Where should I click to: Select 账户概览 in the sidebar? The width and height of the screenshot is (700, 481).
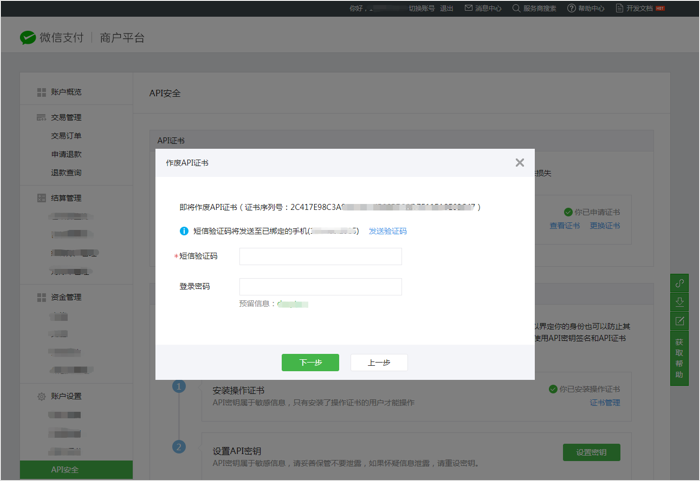coord(66,92)
